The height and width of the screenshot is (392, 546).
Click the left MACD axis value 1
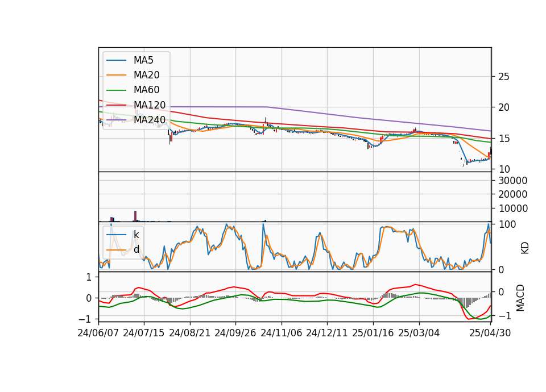[89, 277]
